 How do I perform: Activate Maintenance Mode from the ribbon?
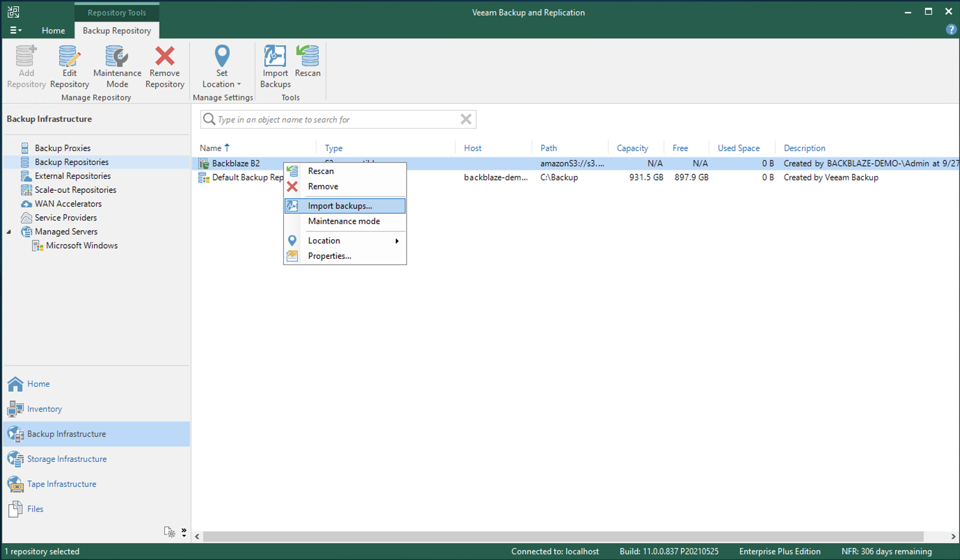(x=117, y=67)
